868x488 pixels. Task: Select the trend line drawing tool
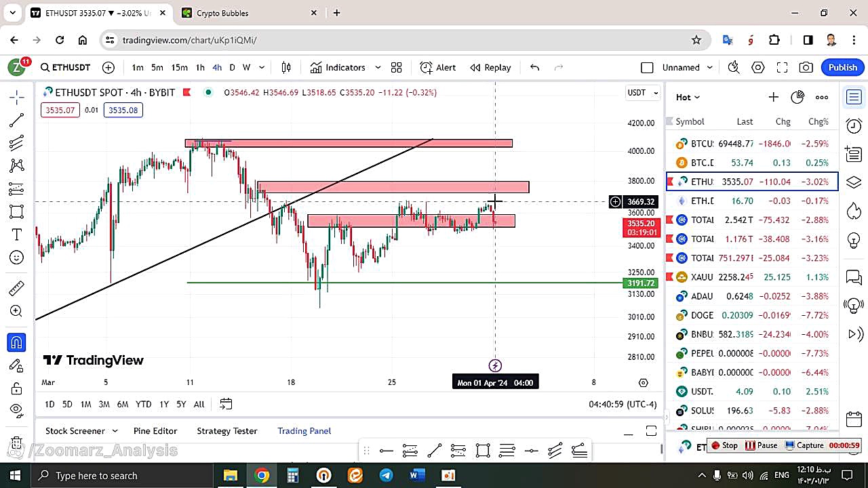(x=17, y=120)
